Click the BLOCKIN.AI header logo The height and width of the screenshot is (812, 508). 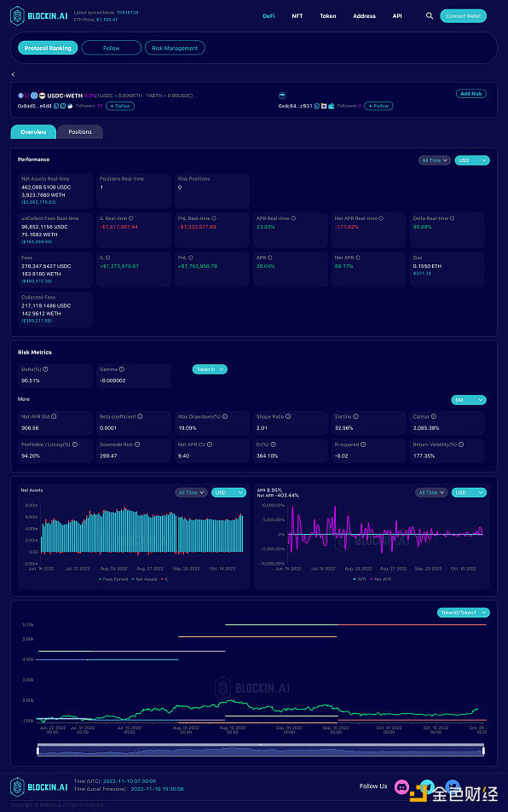click(x=39, y=16)
